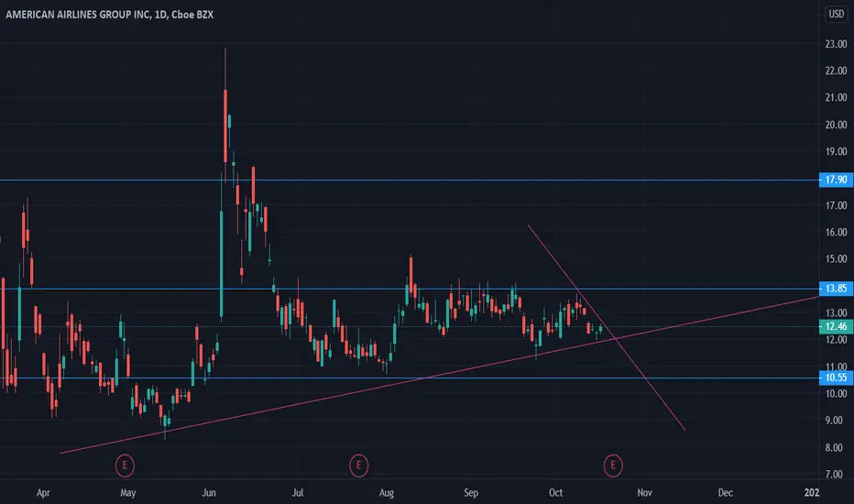Click the May label on time axis
The height and width of the screenshot is (504, 854).
pos(127,493)
